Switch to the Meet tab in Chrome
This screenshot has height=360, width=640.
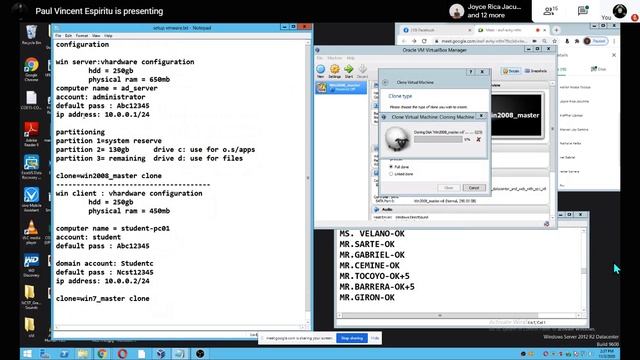(x=512, y=30)
